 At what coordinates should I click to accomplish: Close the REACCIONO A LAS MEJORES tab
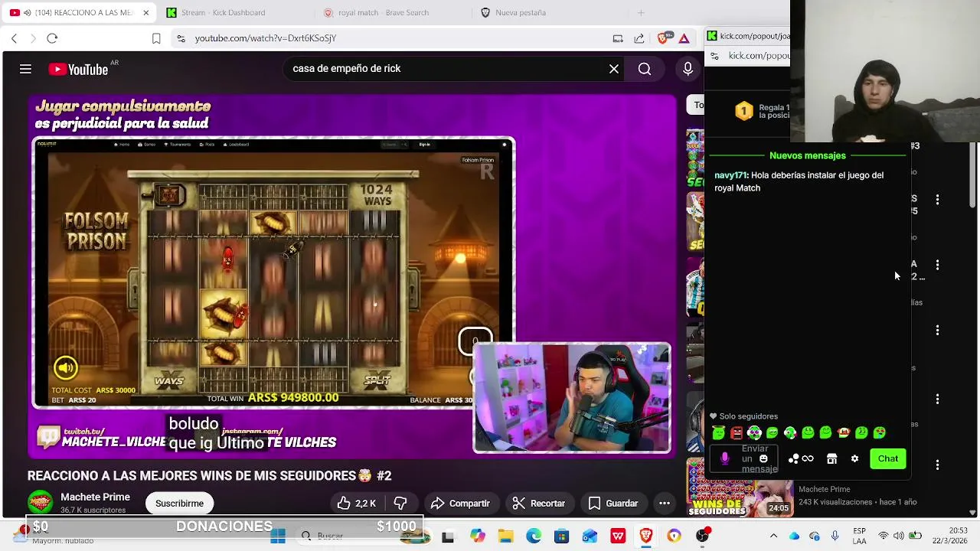tap(146, 13)
